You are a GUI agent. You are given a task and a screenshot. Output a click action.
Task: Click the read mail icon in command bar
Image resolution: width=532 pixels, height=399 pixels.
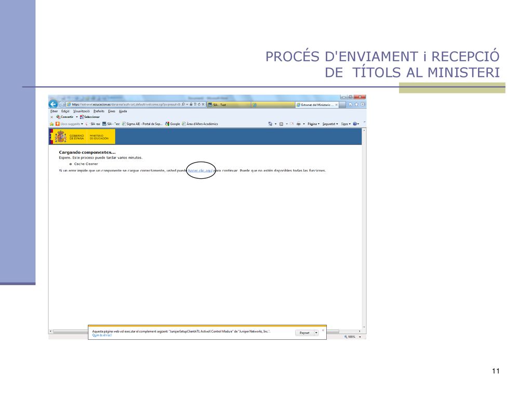pos(291,124)
